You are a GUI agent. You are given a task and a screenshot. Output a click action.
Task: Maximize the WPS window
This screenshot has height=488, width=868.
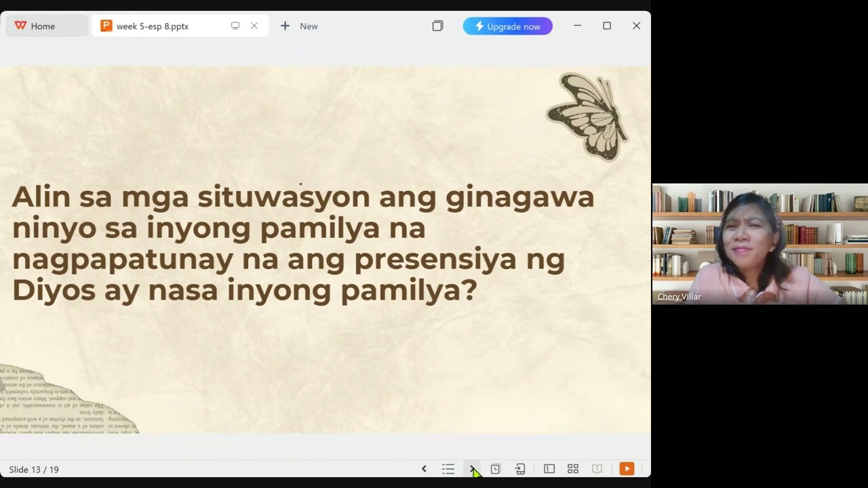coord(607,26)
